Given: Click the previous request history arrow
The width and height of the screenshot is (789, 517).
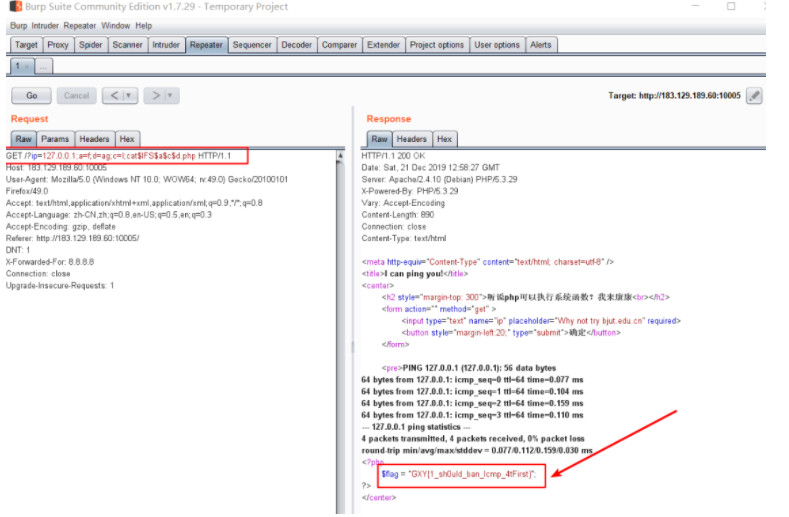Looking at the screenshot, I should click(x=115, y=96).
